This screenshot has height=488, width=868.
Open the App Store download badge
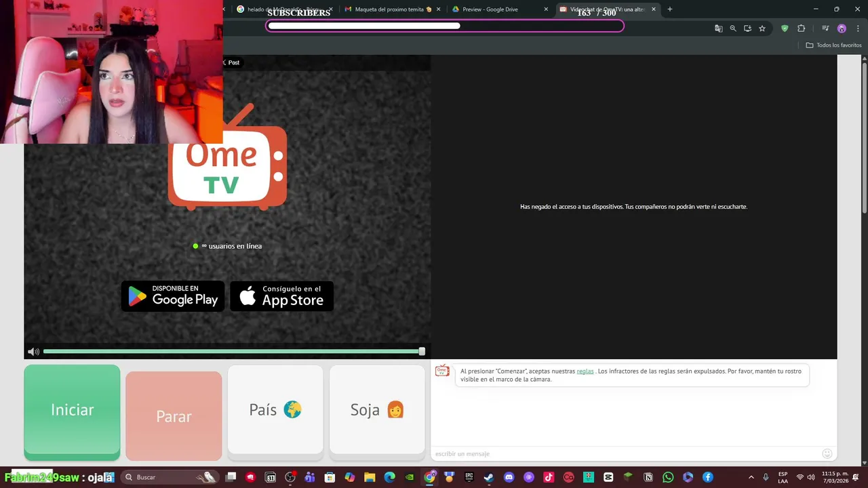click(x=282, y=296)
